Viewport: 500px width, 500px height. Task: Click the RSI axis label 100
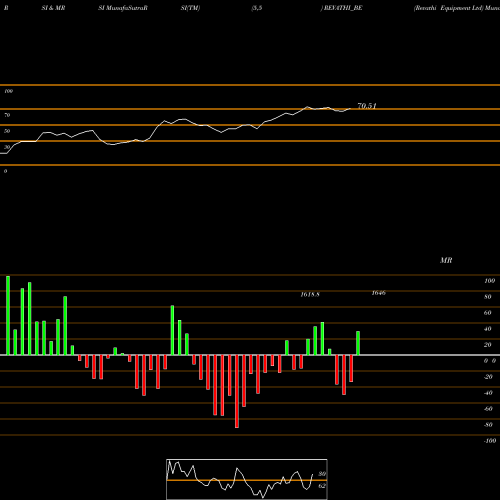tap(8, 91)
